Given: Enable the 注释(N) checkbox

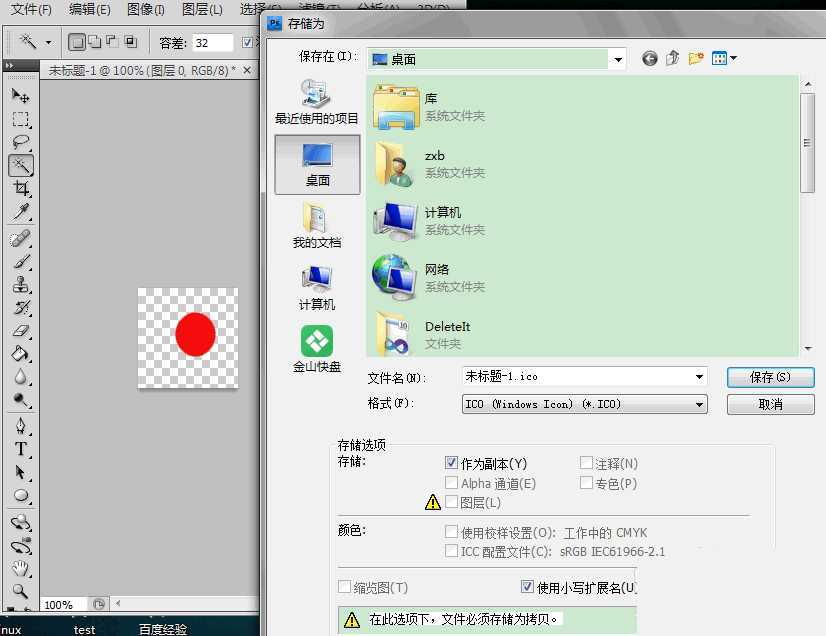Looking at the screenshot, I should pos(587,463).
